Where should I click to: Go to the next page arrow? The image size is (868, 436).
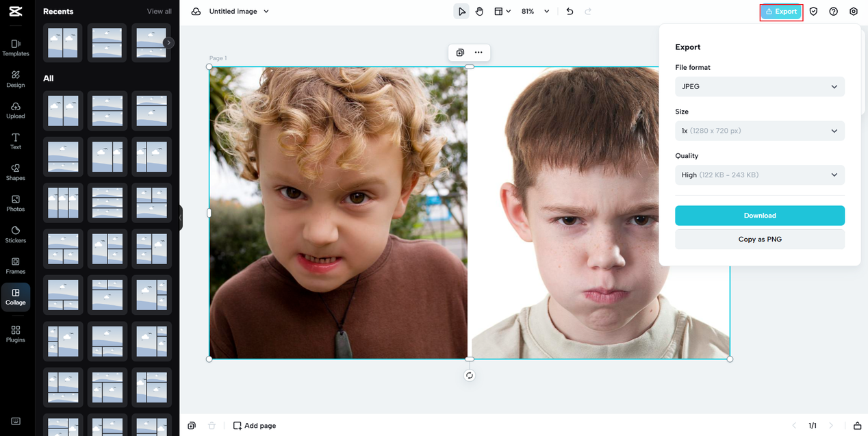(x=831, y=426)
